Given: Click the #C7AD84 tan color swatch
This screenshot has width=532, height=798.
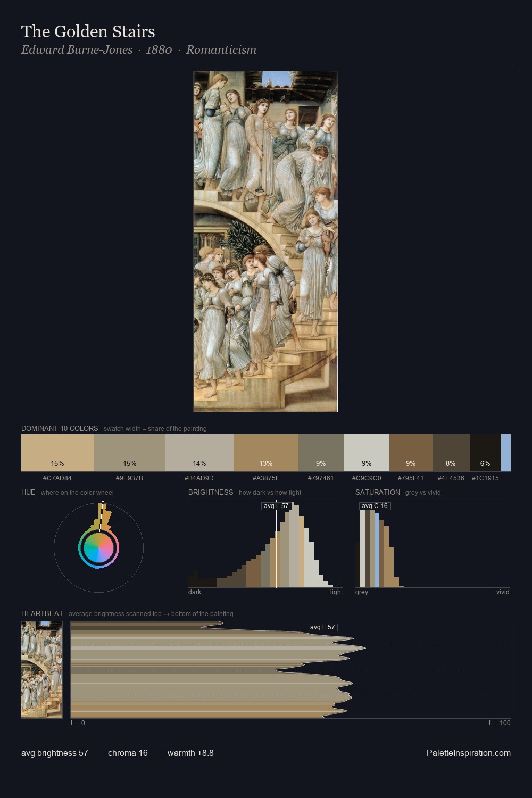Looking at the screenshot, I should point(57,453).
